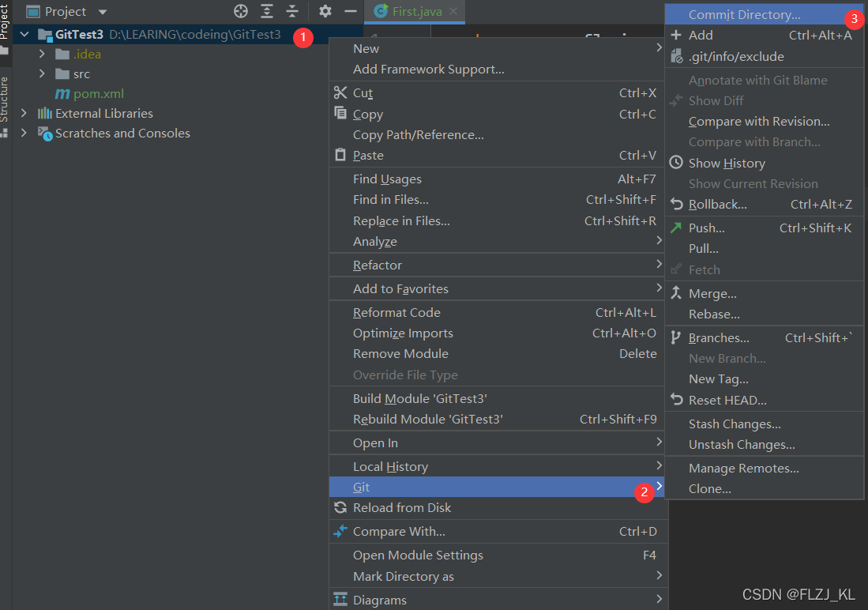868x610 pixels.
Task: Click the Expand All toolbar icon
Action: tap(267, 11)
